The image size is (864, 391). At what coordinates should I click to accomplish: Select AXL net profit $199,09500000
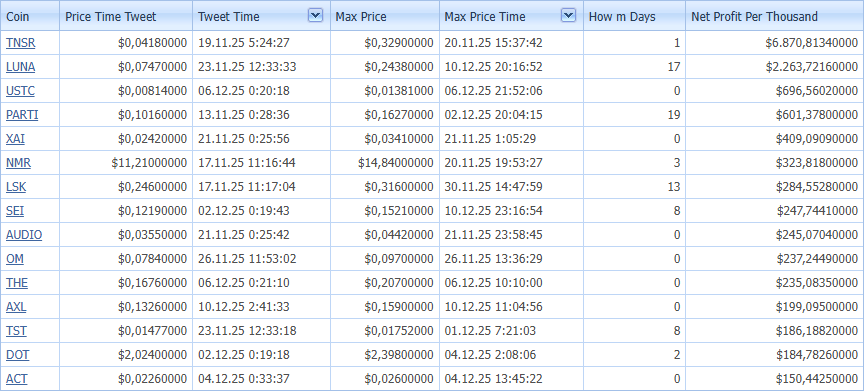[817, 307]
